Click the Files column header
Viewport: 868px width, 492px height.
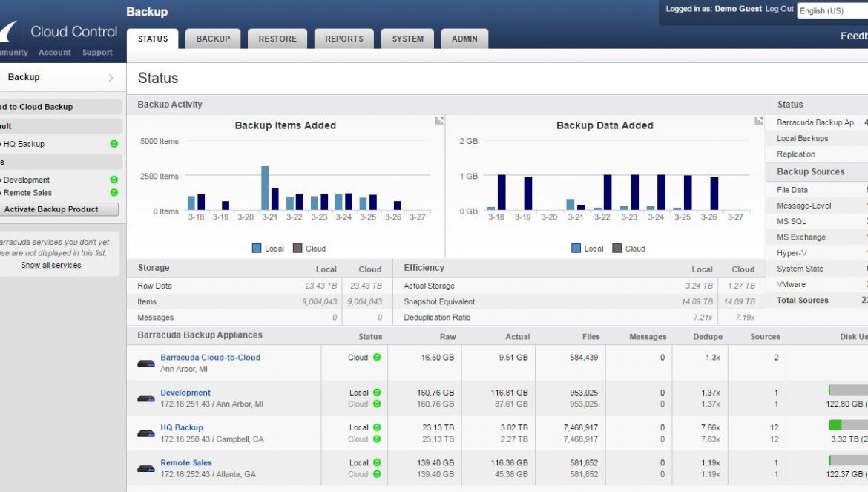click(x=591, y=336)
